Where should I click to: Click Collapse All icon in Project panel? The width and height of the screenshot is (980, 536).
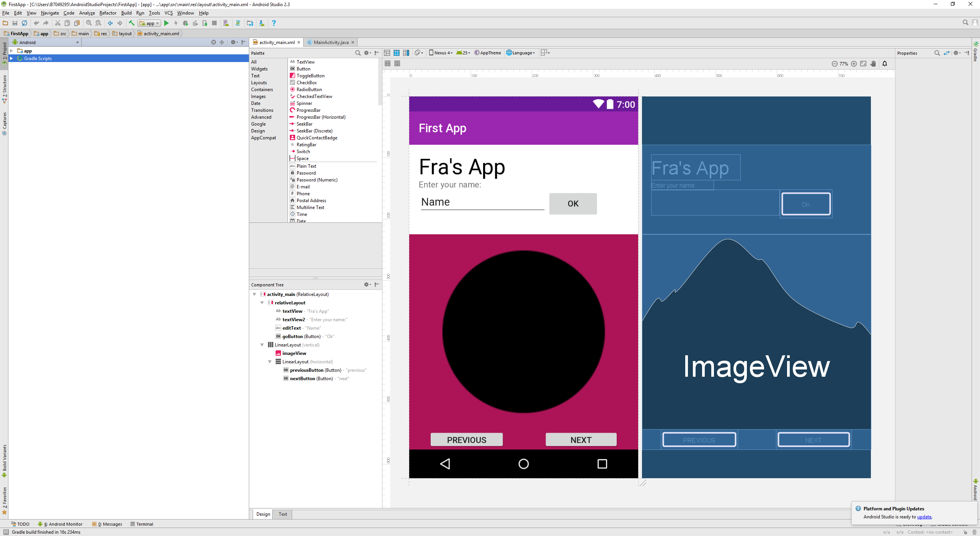point(222,42)
